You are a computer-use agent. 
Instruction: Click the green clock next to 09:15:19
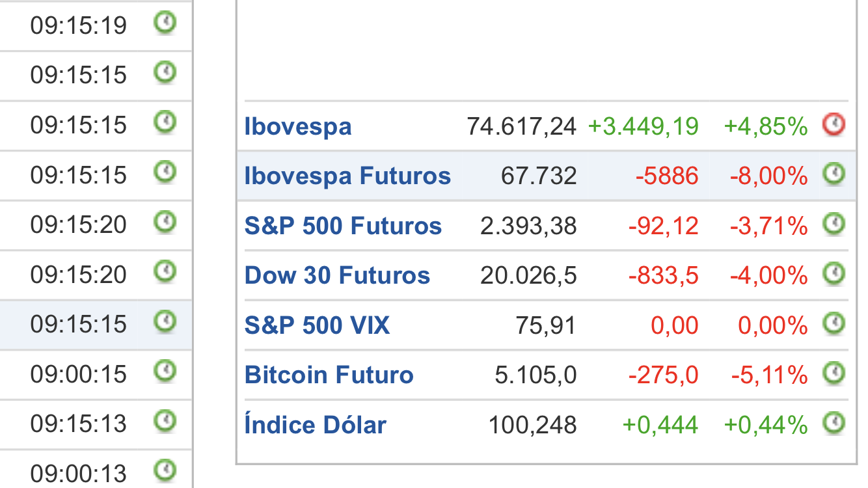[x=165, y=23]
